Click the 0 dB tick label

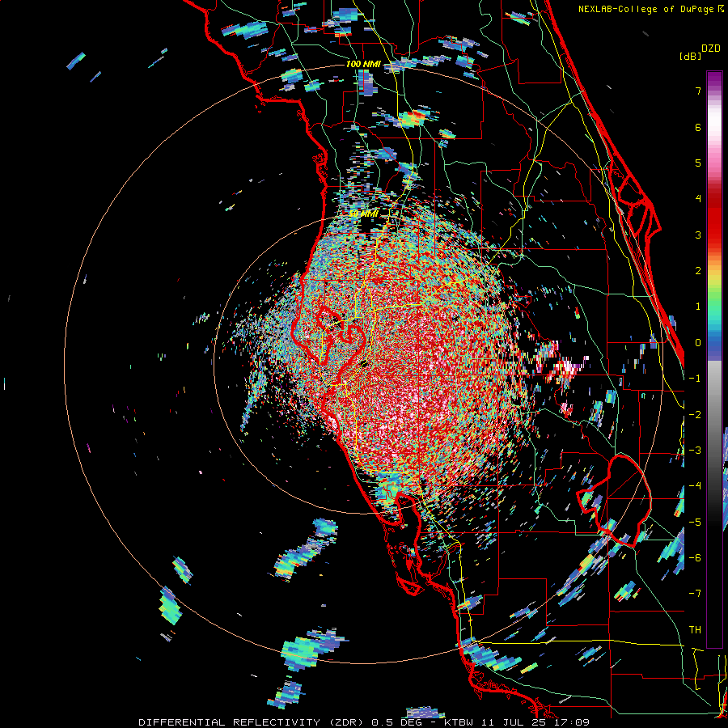click(698, 343)
